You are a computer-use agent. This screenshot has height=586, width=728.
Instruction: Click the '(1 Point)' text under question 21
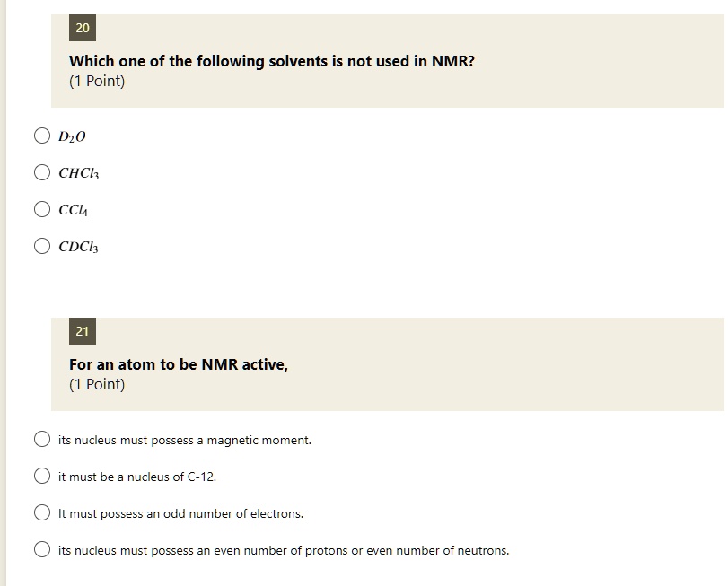pos(97,385)
